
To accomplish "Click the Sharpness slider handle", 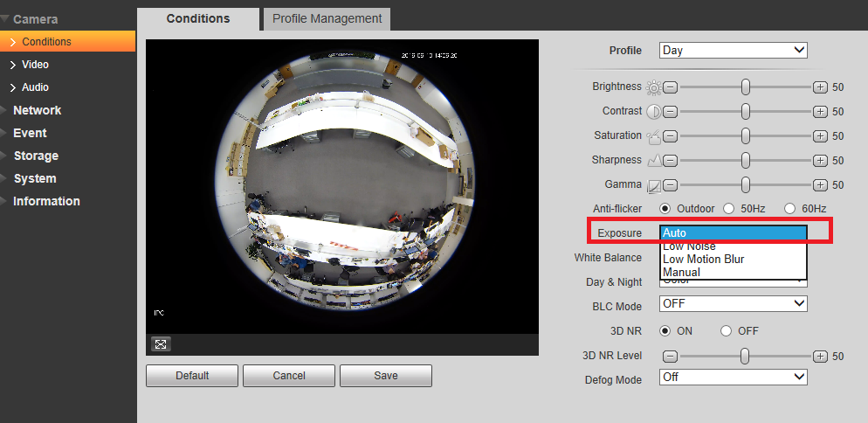I will (x=746, y=160).
